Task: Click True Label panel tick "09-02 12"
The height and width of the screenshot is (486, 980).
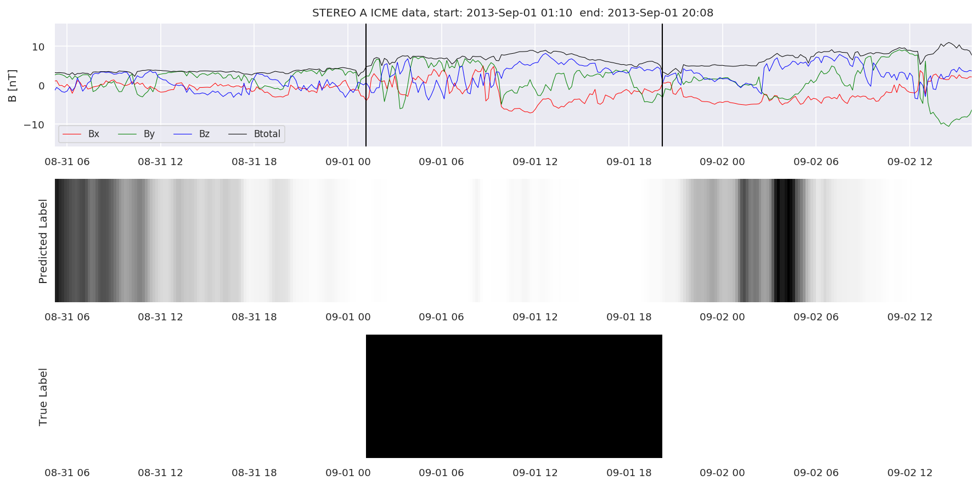Action: tap(910, 473)
